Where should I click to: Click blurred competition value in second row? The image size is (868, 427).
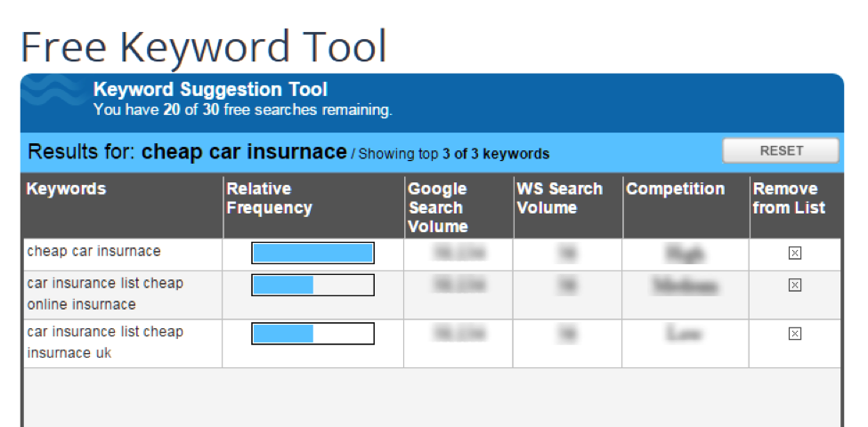pos(685,286)
